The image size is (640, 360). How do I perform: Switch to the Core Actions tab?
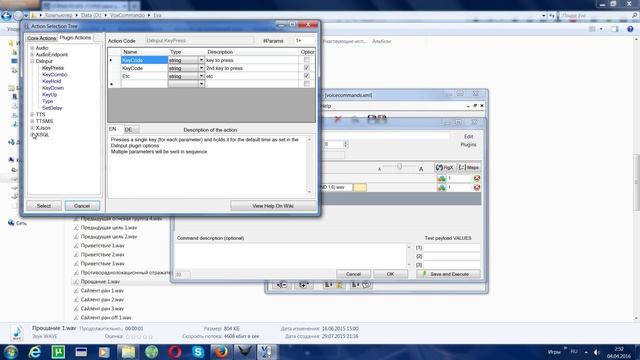(41, 38)
